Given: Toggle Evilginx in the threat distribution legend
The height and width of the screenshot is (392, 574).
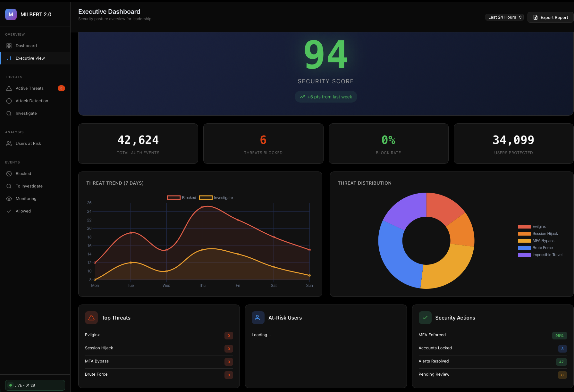Looking at the screenshot, I should coord(532,226).
